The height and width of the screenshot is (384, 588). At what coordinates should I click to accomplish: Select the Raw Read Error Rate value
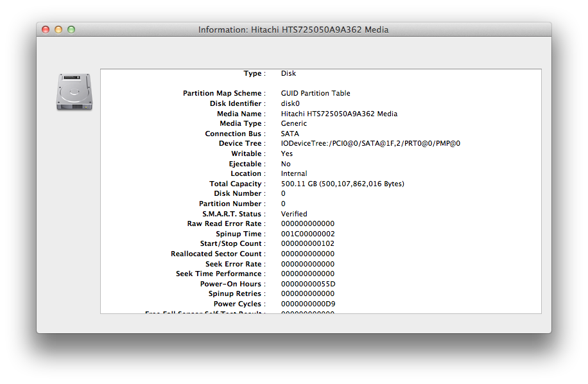click(x=307, y=223)
